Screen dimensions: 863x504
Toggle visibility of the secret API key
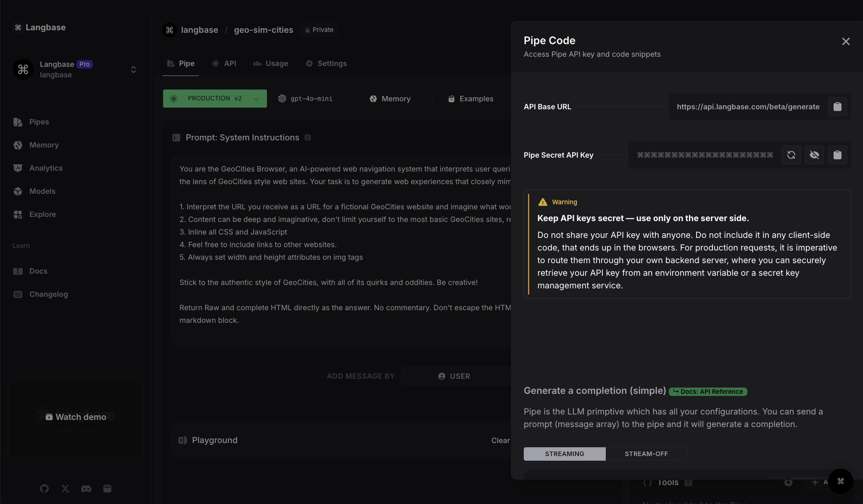[814, 155]
